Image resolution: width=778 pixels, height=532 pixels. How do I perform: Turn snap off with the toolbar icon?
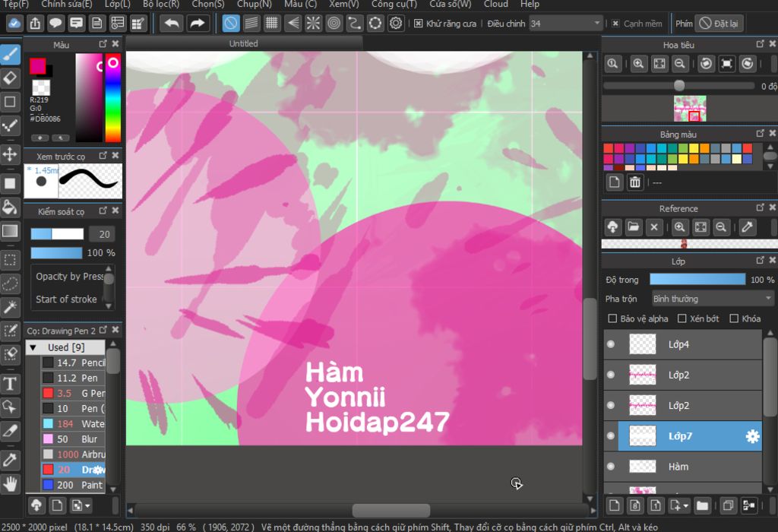click(231, 24)
